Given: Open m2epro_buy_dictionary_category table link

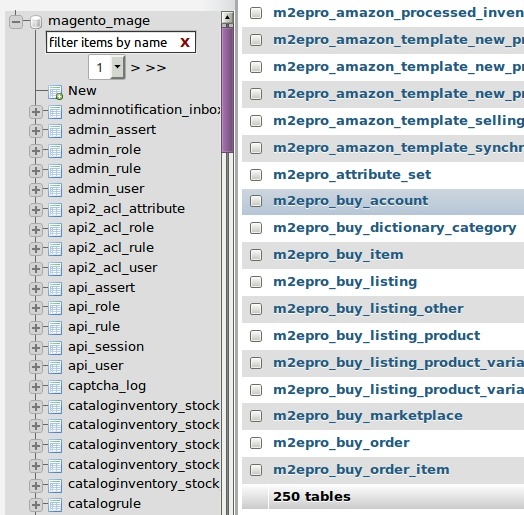Looking at the screenshot, I should [x=395, y=228].
